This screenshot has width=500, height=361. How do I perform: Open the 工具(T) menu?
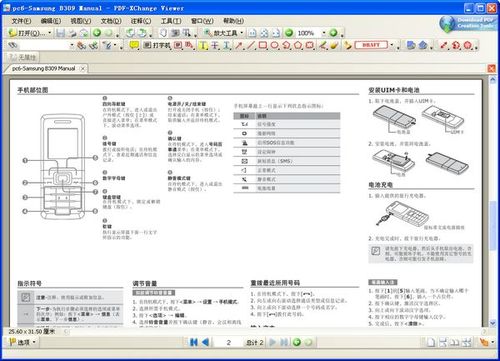click(x=171, y=21)
